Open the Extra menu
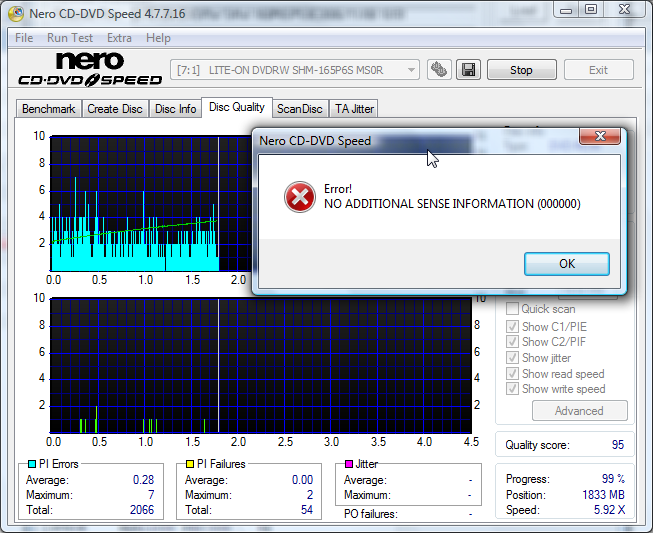This screenshot has height=533, width=653. (x=119, y=38)
